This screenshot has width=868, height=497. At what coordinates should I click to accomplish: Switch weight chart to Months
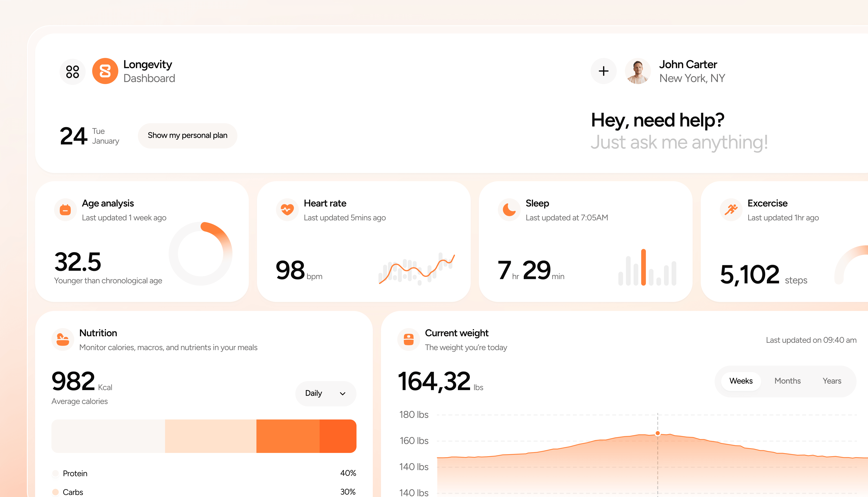tap(787, 381)
